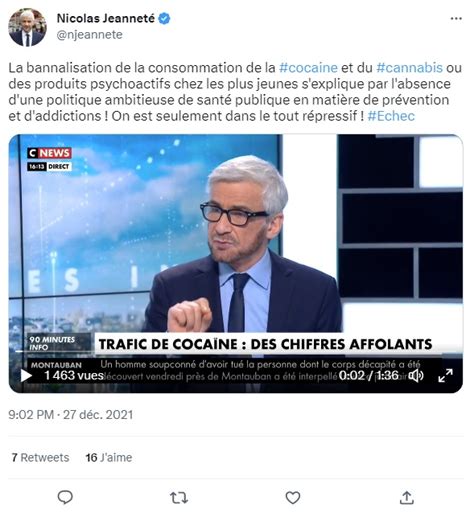
Task: Open the @njeannete handle
Action: pyautogui.click(x=90, y=35)
